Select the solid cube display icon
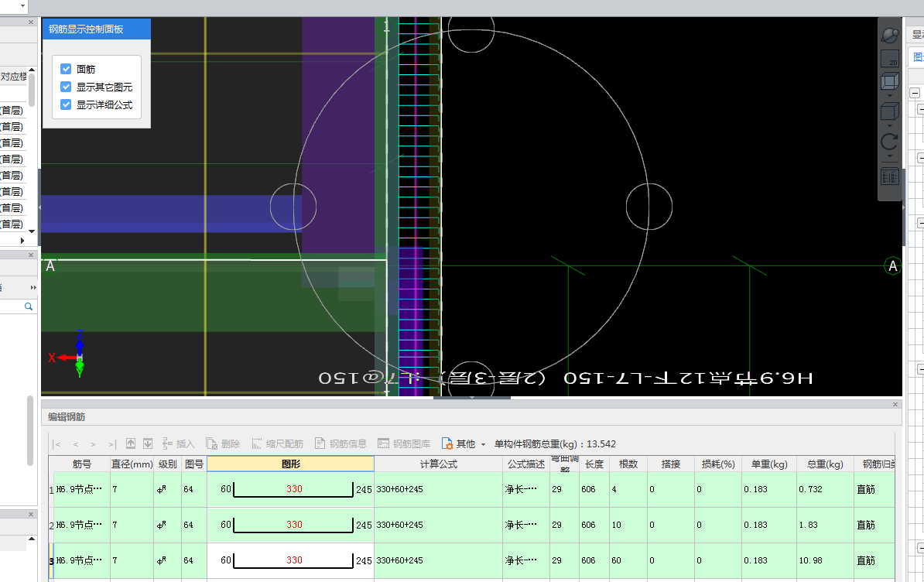 (x=889, y=111)
